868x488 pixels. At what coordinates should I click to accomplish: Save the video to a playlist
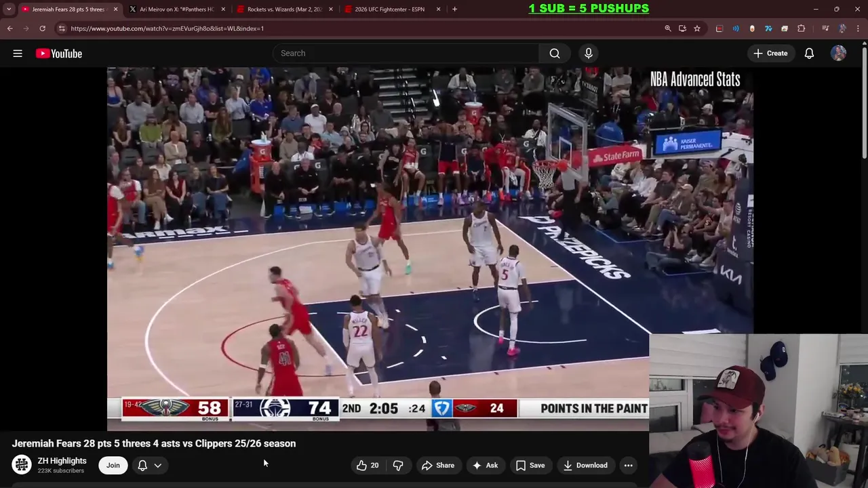[x=530, y=466]
